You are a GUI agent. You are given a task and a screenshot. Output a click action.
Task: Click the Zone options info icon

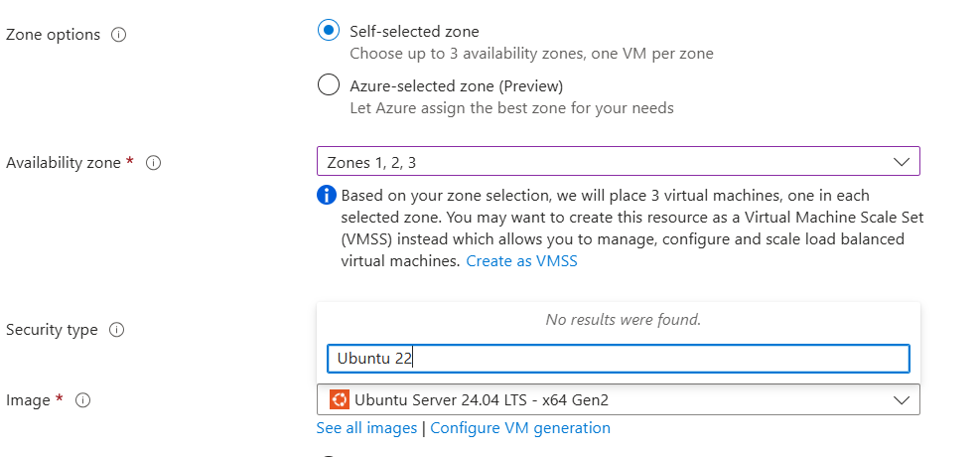click(119, 35)
